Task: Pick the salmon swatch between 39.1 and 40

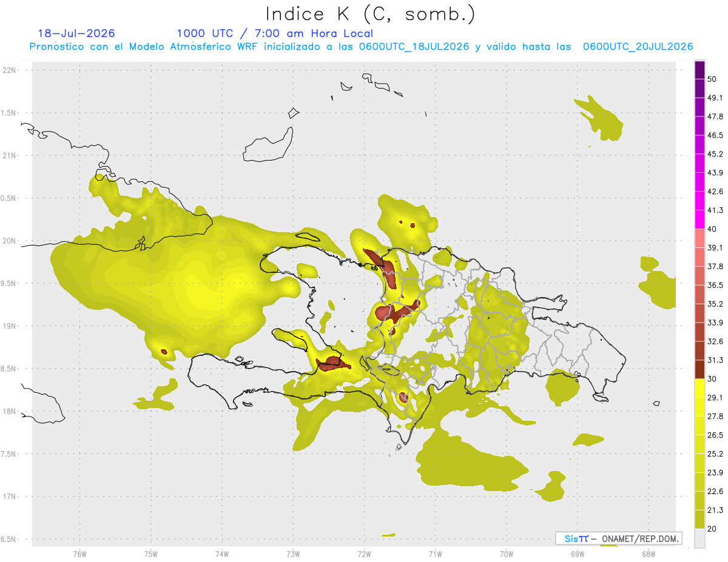Action: coord(699,238)
